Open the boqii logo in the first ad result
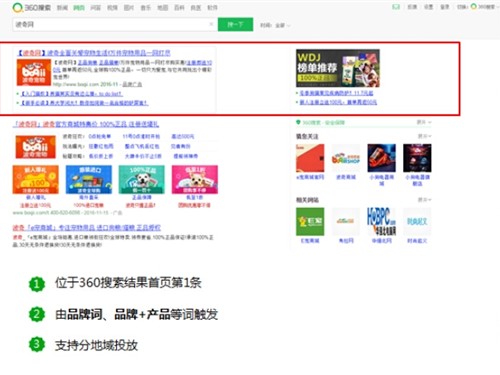Image resolution: width=500 pixels, height=375 pixels. [x=34, y=72]
